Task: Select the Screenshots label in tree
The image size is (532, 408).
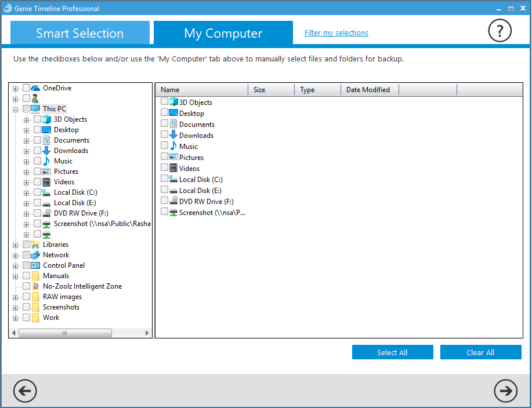Action: pos(61,307)
